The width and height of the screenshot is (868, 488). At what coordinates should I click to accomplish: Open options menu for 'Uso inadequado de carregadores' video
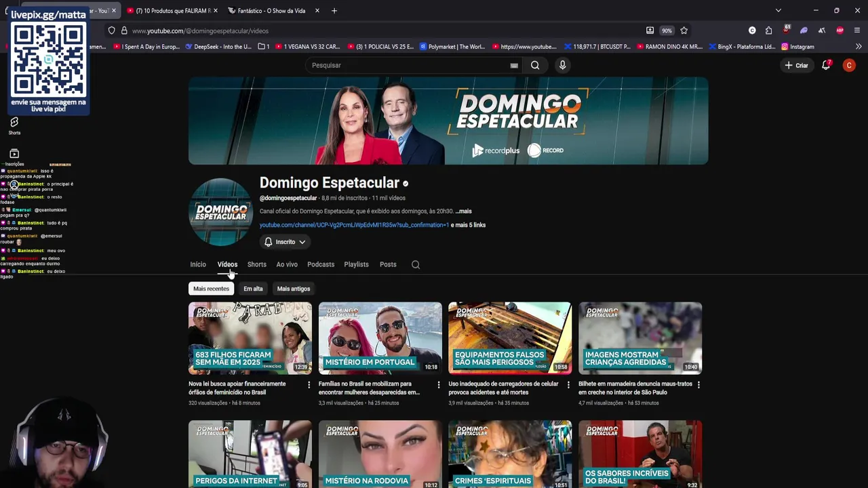point(568,385)
